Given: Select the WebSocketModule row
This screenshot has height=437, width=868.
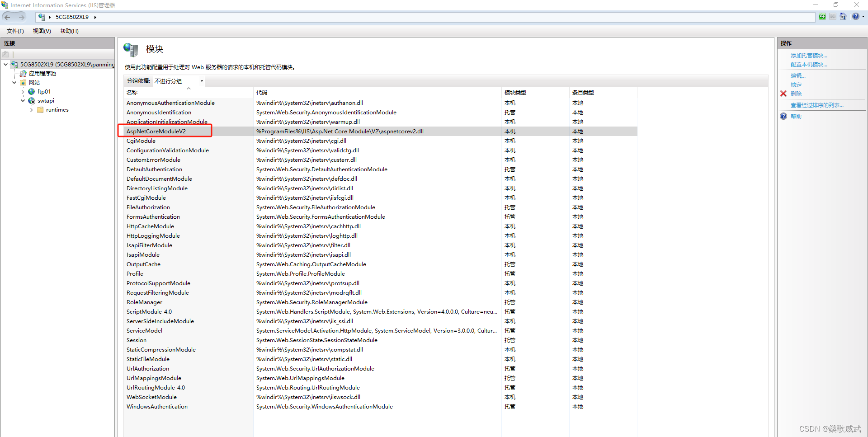Looking at the screenshot, I should click(x=381, y=397).
